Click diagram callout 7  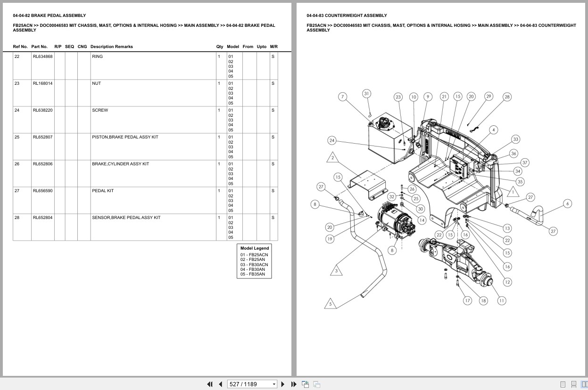[x=343, y=97]
